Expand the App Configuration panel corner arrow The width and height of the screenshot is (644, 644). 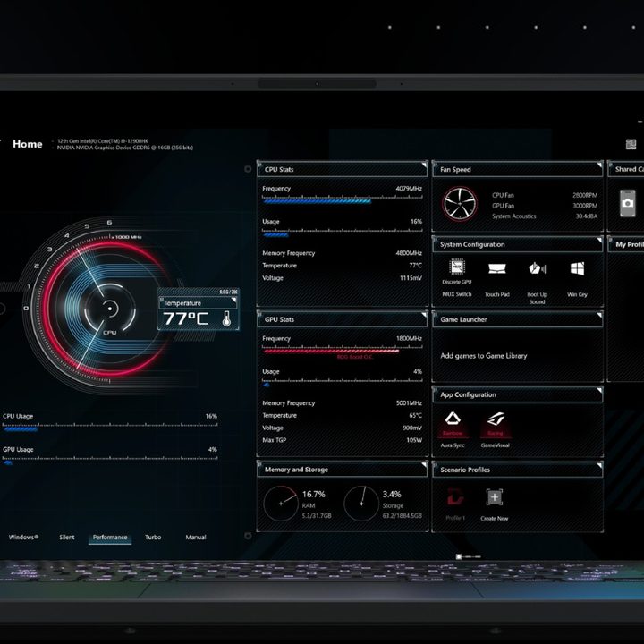point(599,390)
